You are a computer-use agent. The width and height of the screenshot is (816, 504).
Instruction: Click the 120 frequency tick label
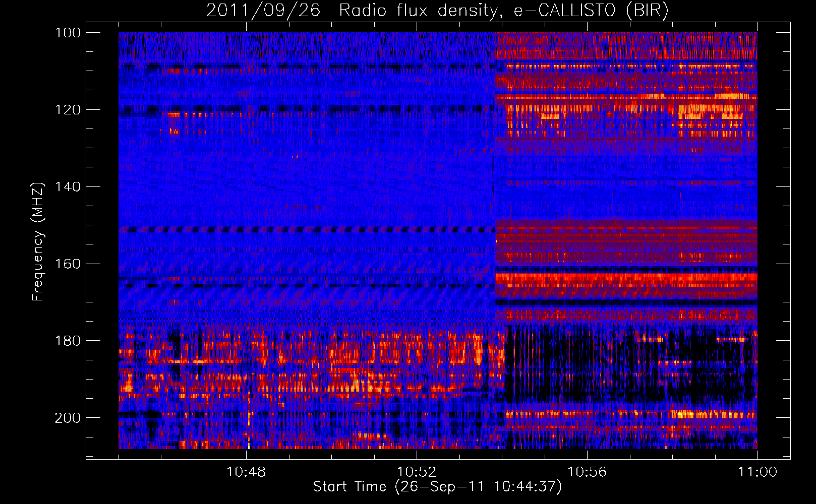[x=68, y=110]
